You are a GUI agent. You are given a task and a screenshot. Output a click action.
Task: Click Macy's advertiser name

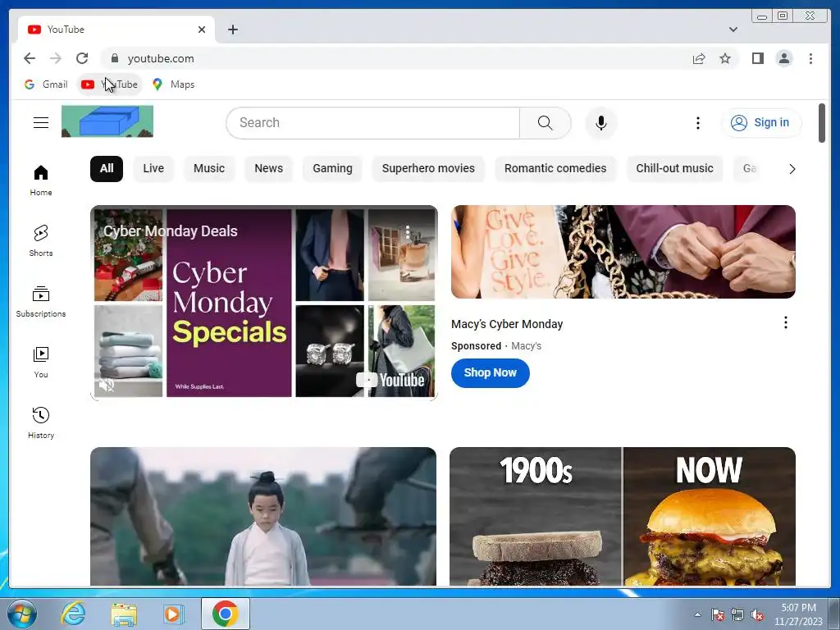[526, 346]
